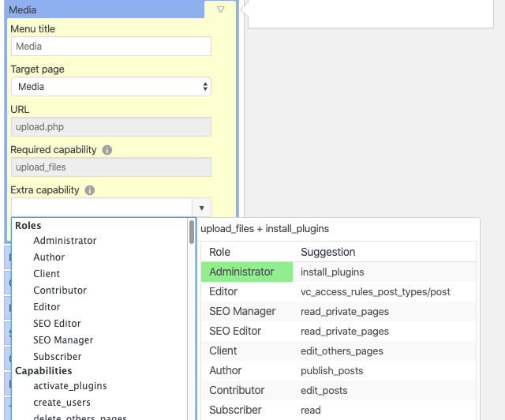Viewport: 505px width, 420px height.
Task: Click the Subscriber row role cell
Action: coord(247,410)
